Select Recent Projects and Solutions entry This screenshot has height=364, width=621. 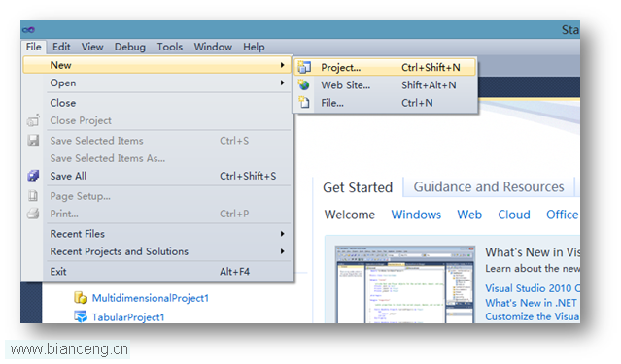click(157, 251)
